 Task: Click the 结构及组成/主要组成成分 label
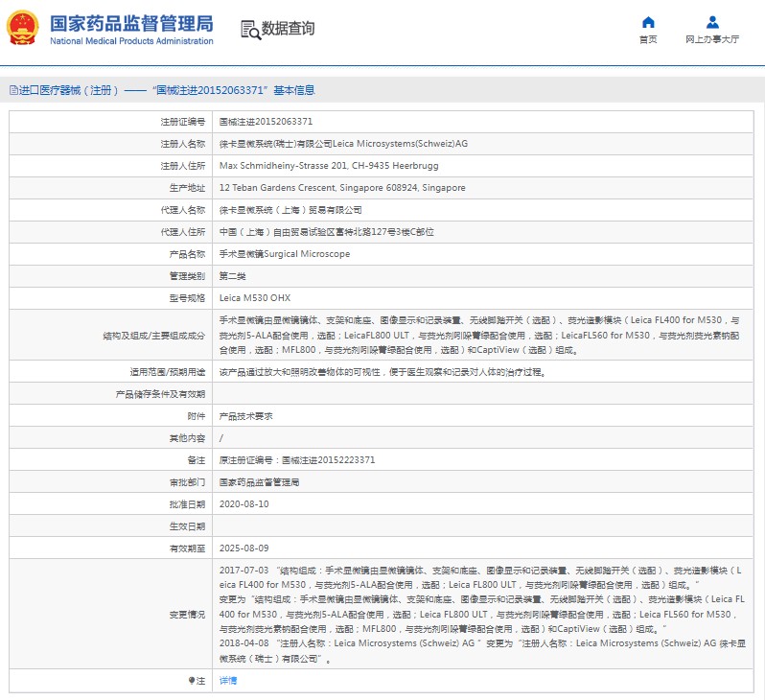point(154,336)
